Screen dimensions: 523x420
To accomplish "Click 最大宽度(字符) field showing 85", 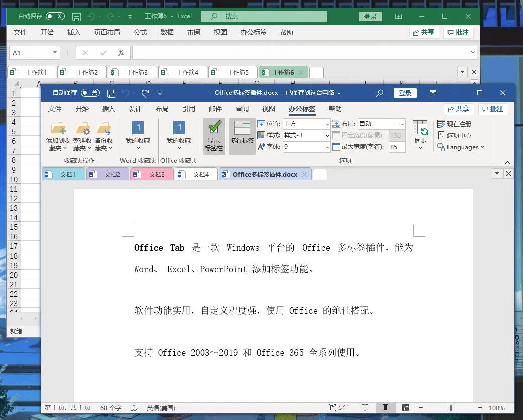I will tap(397, 147).
